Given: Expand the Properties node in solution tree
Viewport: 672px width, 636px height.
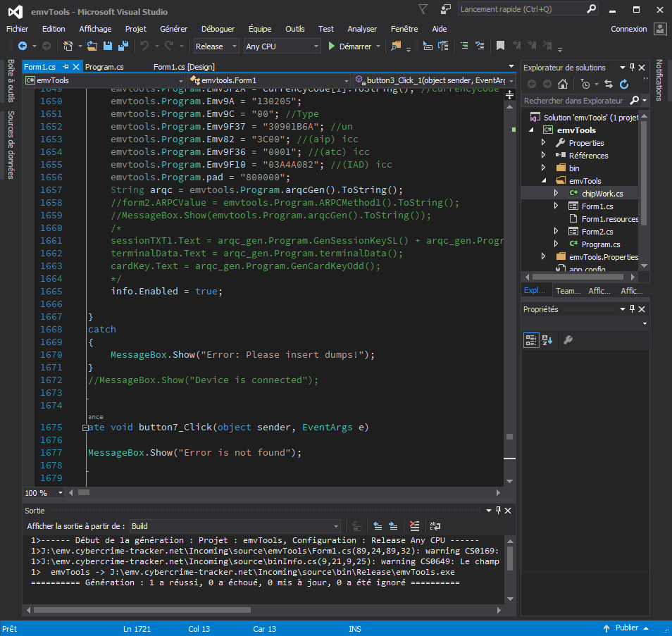Looking at the screenshot, I should click(x=543, y=143).
